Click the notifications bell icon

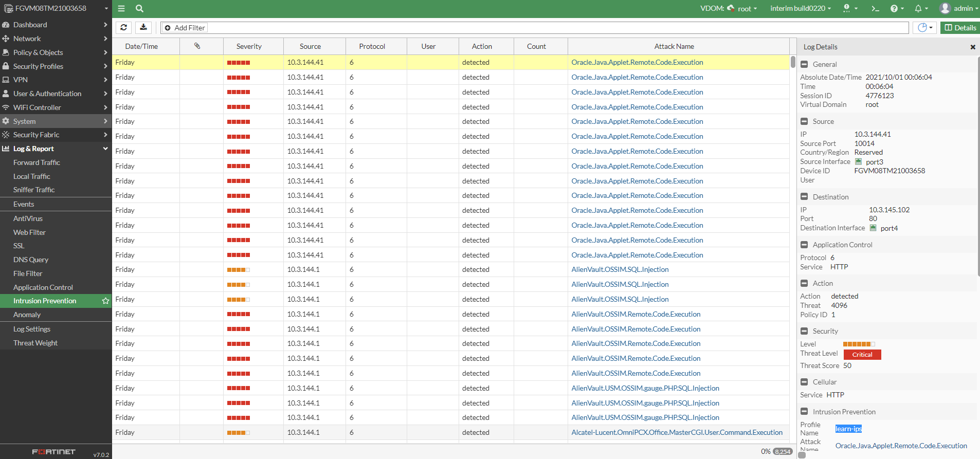918,8
